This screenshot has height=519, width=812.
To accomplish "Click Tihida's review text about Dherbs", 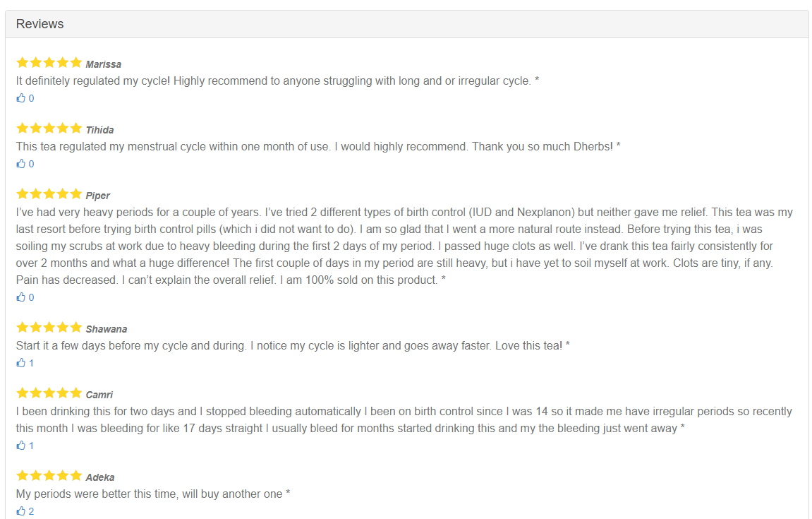I will 318,147.
